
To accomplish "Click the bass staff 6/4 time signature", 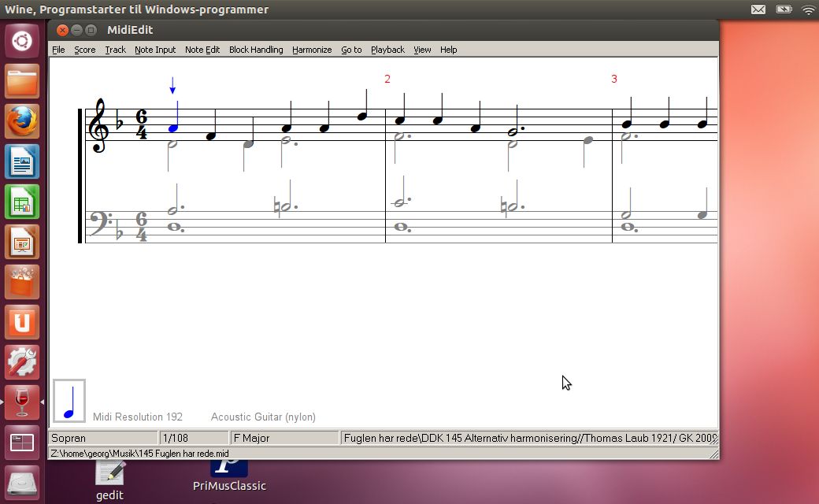I will point(142,227).
